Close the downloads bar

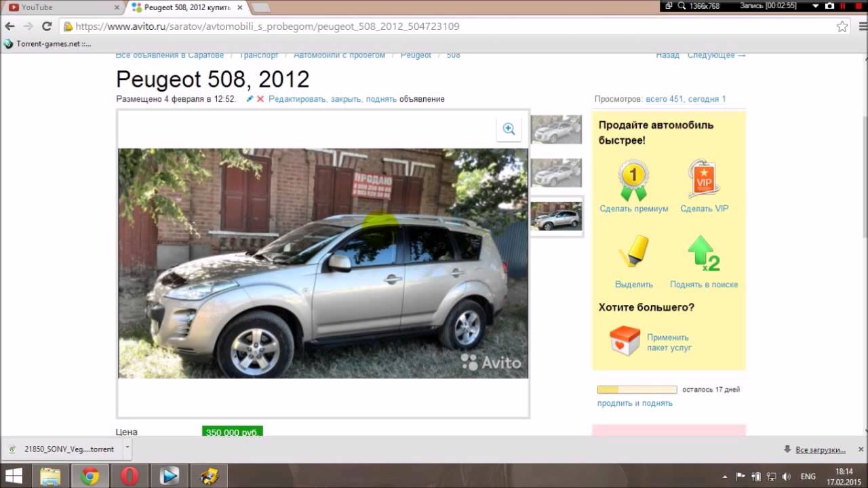(861, 449)
